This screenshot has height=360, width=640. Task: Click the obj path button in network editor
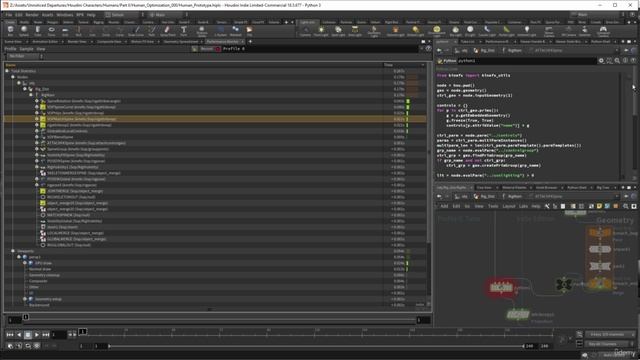(x=462, y=196)
